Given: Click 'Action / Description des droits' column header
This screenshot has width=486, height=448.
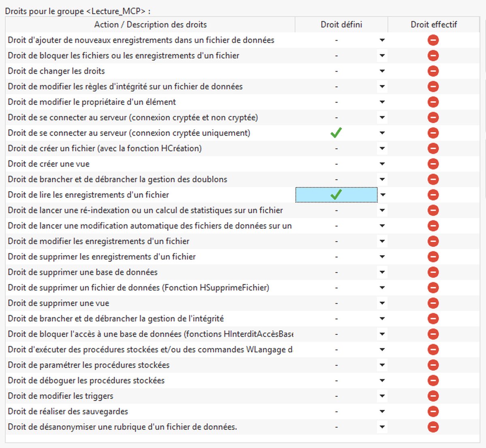Looking at the screenshot, I should [150, 25].
